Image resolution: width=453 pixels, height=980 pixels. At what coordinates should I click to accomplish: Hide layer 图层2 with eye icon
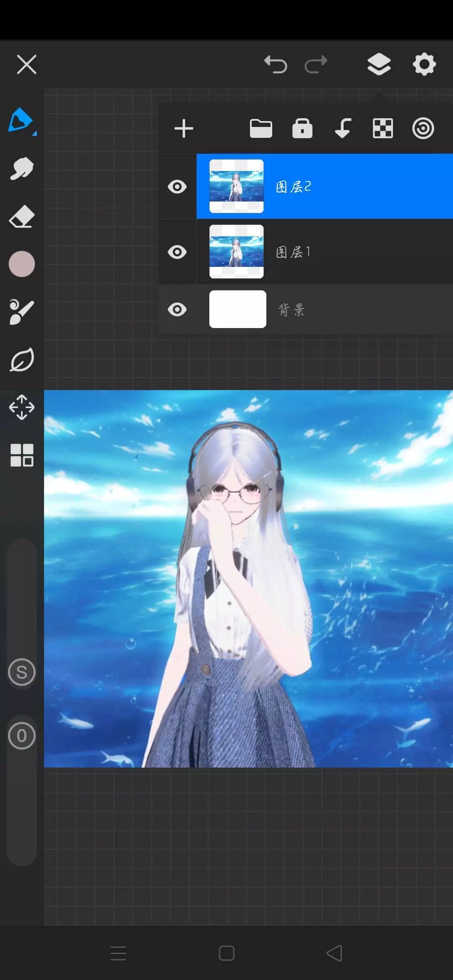click(177, 186)
